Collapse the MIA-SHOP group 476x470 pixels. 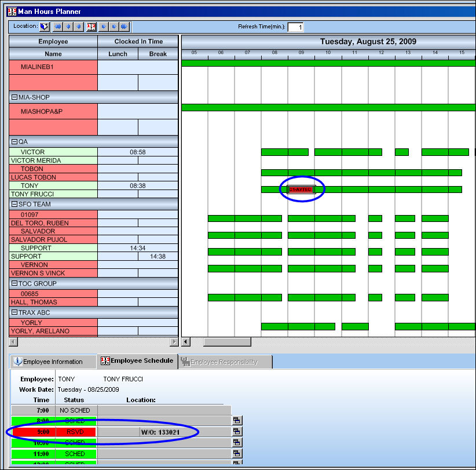coord(14,97)
